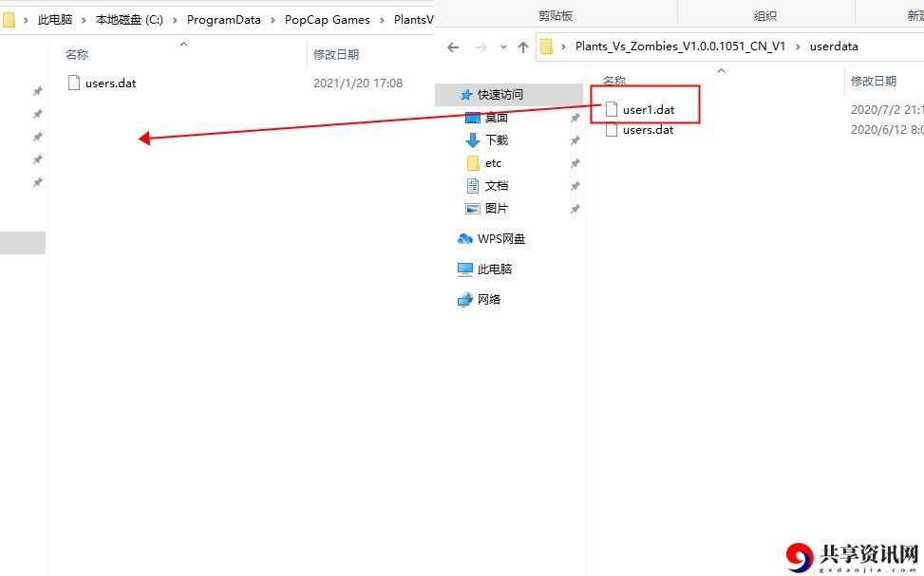Open 网络 in navigation pane

click(488, 299)
